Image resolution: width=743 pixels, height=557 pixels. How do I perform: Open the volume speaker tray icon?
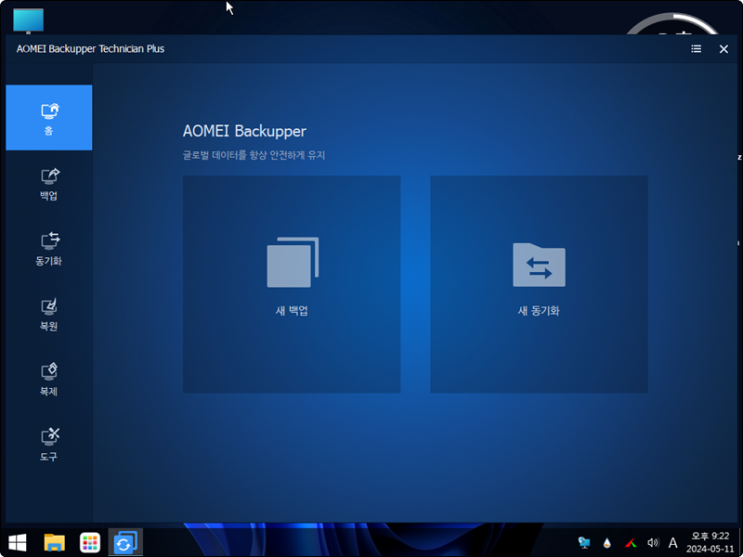point(653,543)
